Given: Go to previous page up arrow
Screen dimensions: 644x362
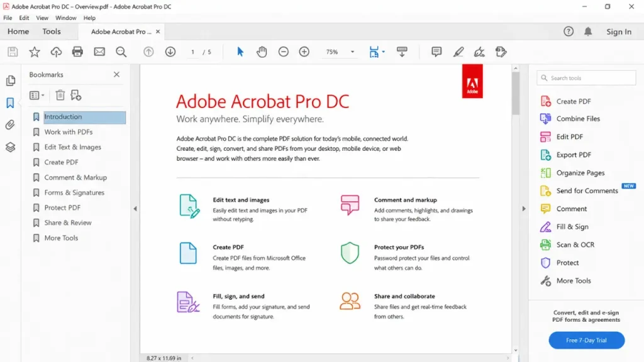Looking at the screenshot, I should click(148, 52).
